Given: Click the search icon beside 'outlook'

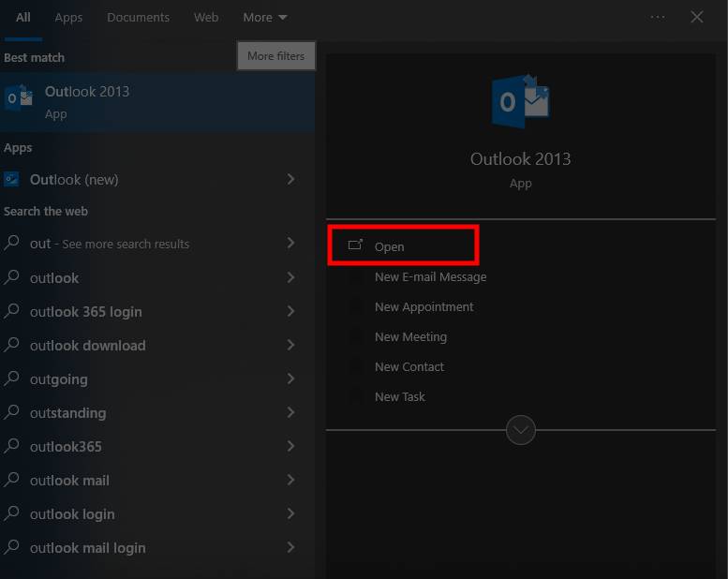Looking at the screenshot, I should coord(11,276).
